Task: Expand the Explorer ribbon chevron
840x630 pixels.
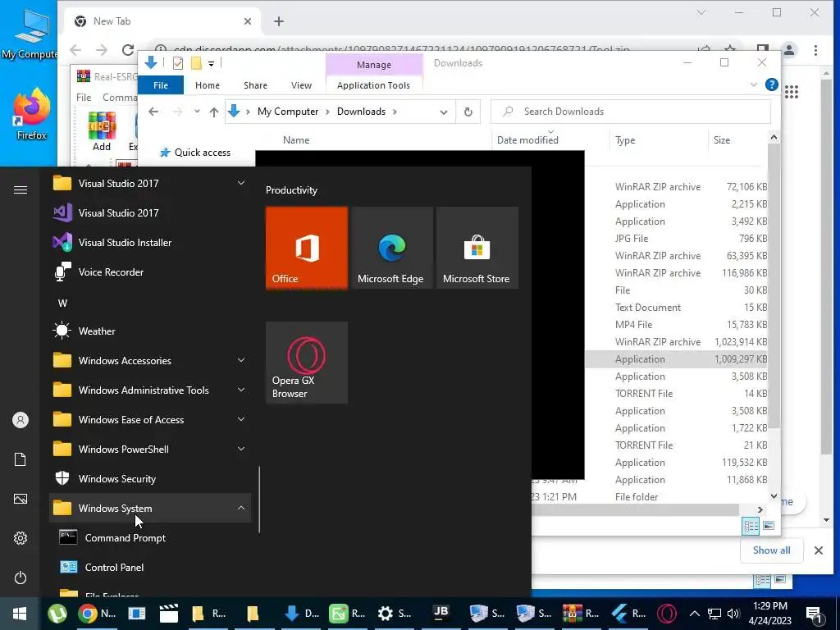Action: (754, 84)
